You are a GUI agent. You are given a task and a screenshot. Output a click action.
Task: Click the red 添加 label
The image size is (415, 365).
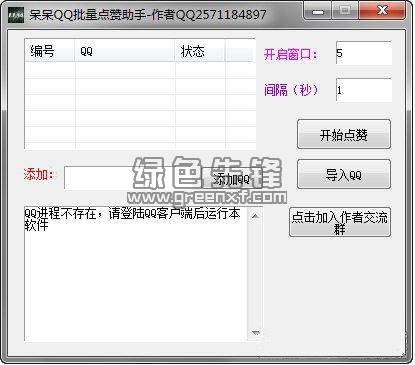pyautogui.click(x=39, y=174)
